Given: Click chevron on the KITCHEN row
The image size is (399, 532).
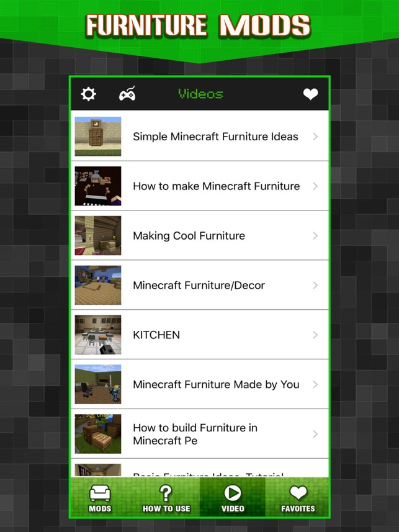Looking at the screenshot, I should click(x=315, y=335).
